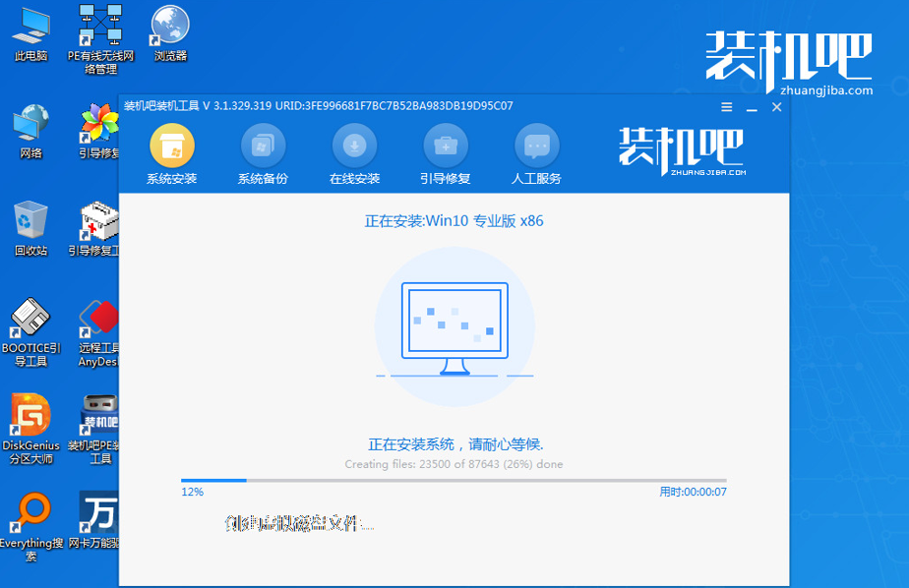Contact 人工服务 (Customer Service)
909x588 pixels.
537,152
